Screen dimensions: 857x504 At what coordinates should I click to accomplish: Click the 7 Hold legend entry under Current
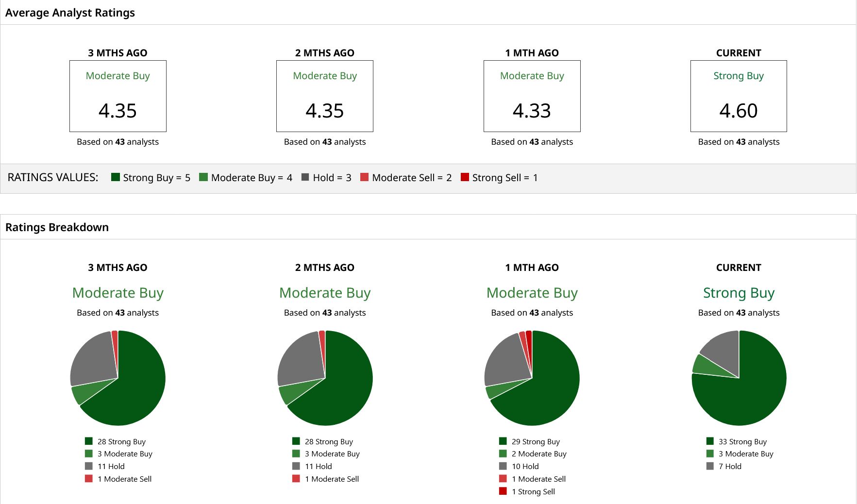coord(724,466)
